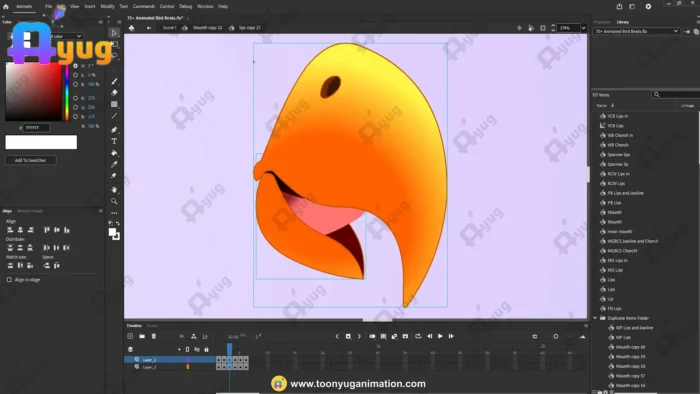Loop playback in timeline
700x394 pixels.
[x=418, y=336]
